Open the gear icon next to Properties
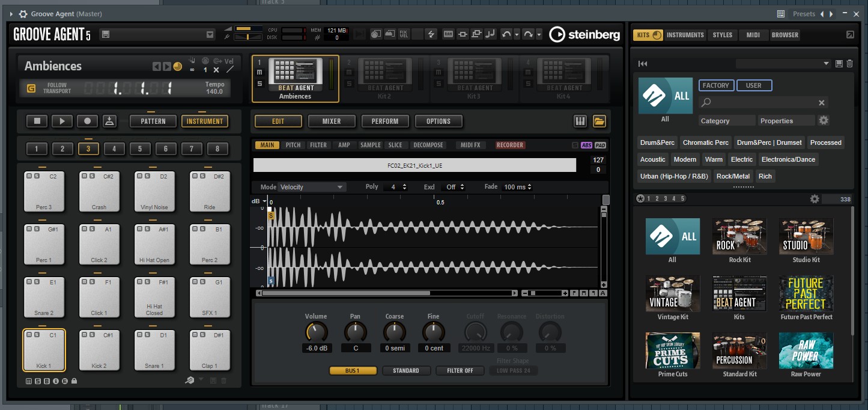 (824, 120)
